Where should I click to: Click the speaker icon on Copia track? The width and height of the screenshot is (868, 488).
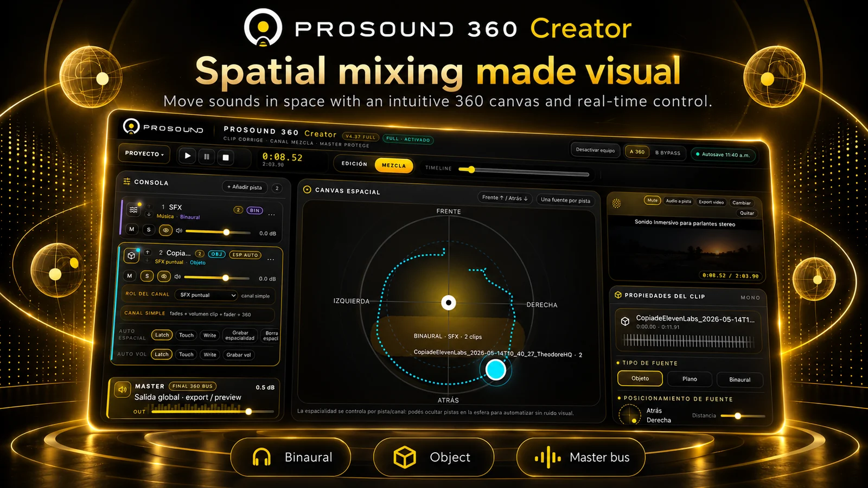[177, 277]
